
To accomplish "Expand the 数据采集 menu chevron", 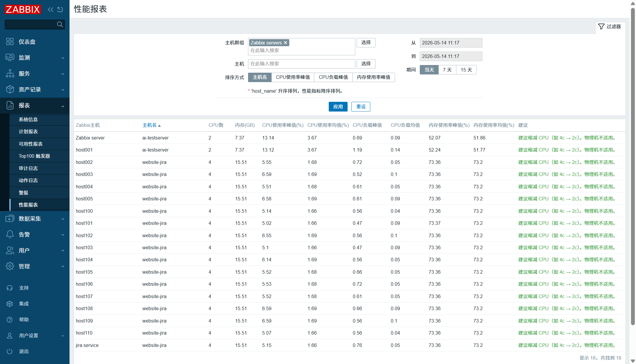I will (x=63, y=219).
